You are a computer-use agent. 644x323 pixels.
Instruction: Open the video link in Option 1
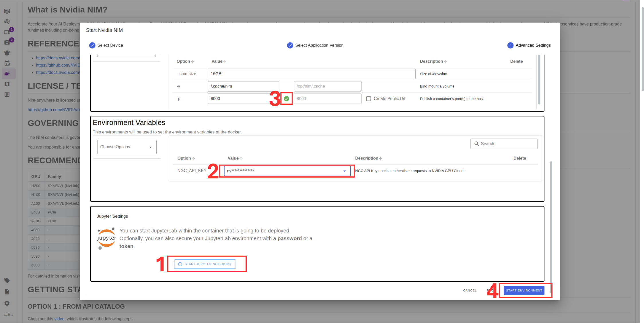tap(59, 319)
